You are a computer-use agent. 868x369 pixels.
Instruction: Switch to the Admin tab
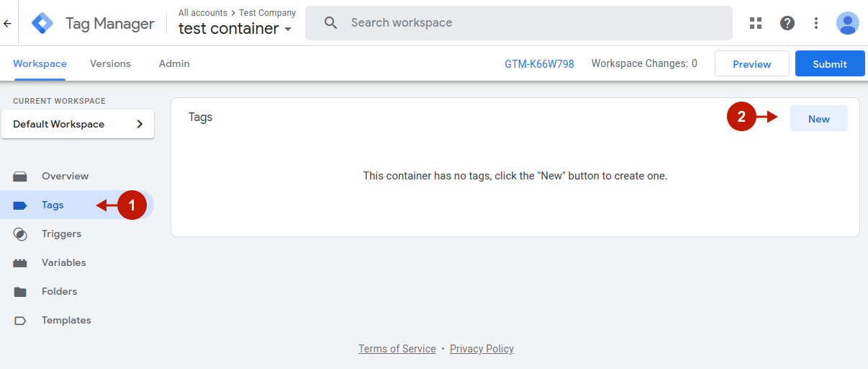click(x=174, y=63)
